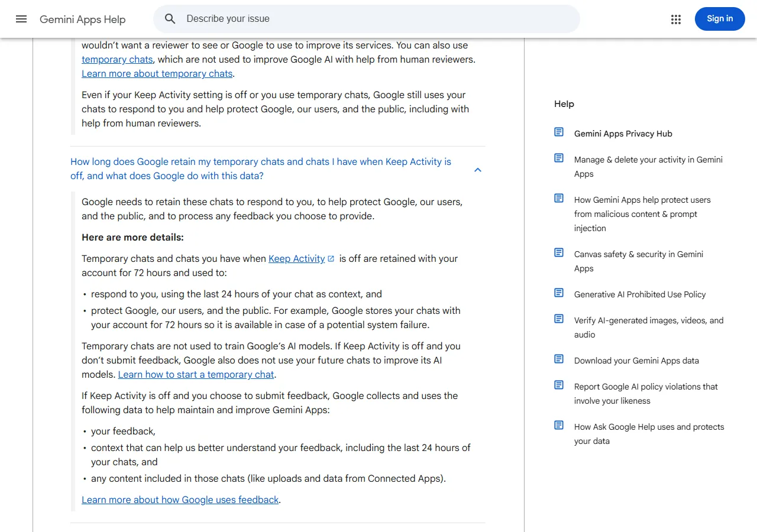
Task: Open 'Learn more about temporary chats' link
Action: 157,74
